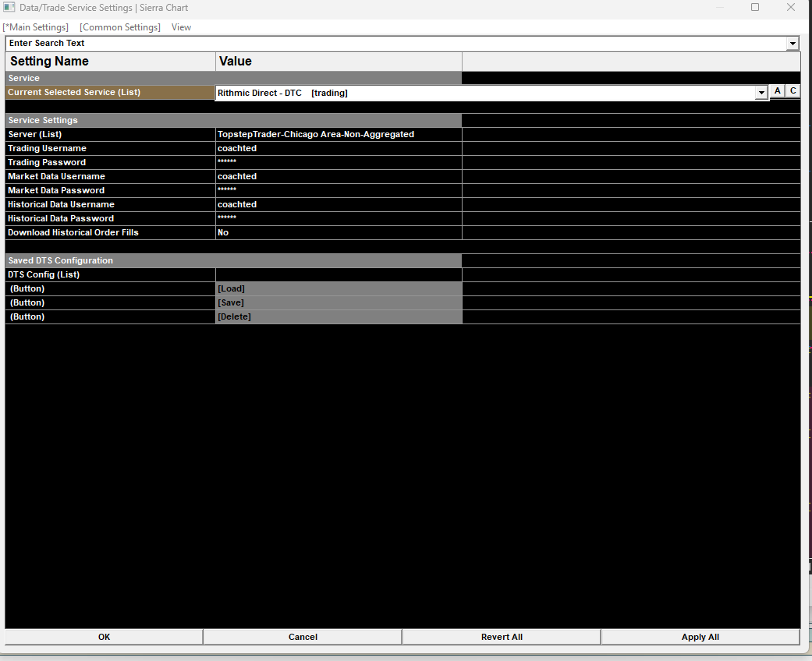
Task: Click the Sierra Chart window icon
Action: [9, 7]
